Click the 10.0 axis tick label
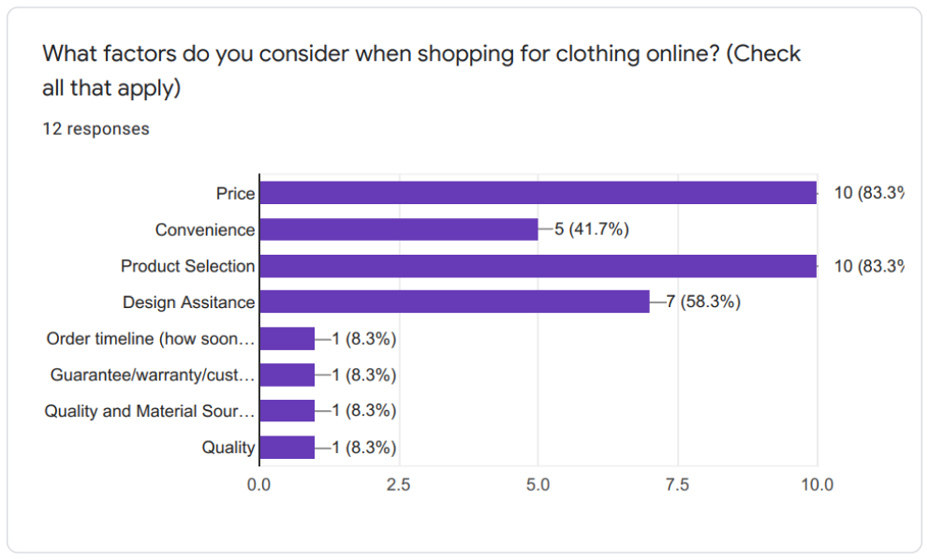Viewport: 929px width, 560px height. 817,485
